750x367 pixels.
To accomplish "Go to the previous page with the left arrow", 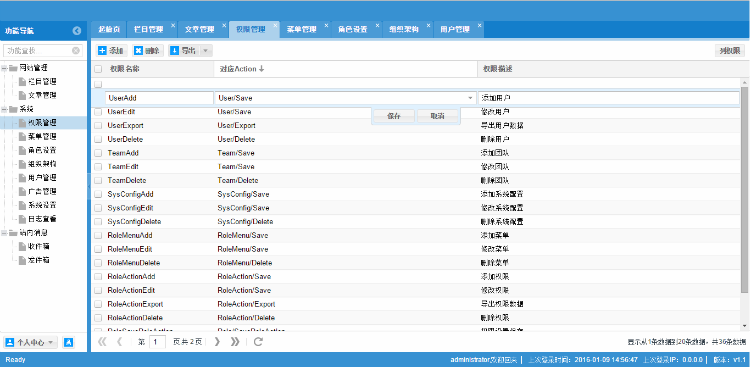I will point(120,342).
